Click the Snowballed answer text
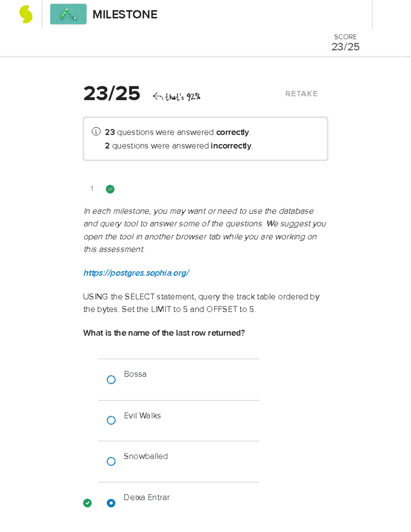The width and height of the screenshot is (411, 532). click(146, 456)
